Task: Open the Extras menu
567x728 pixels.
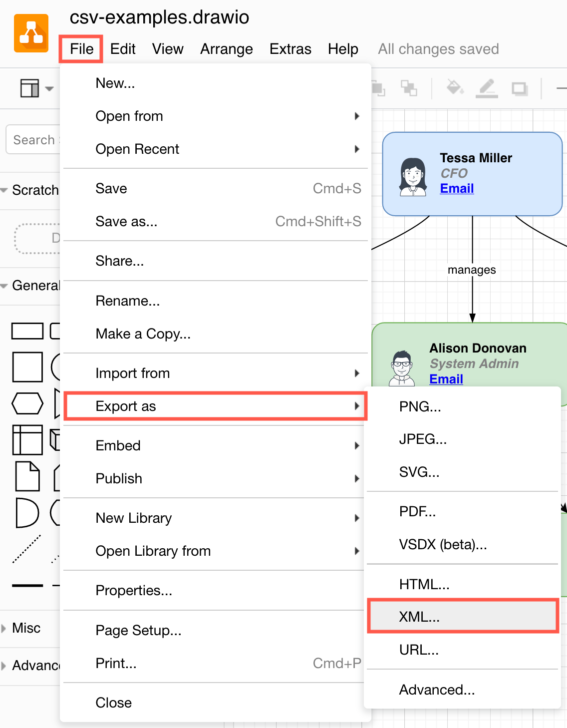Action: pos(290,48)
